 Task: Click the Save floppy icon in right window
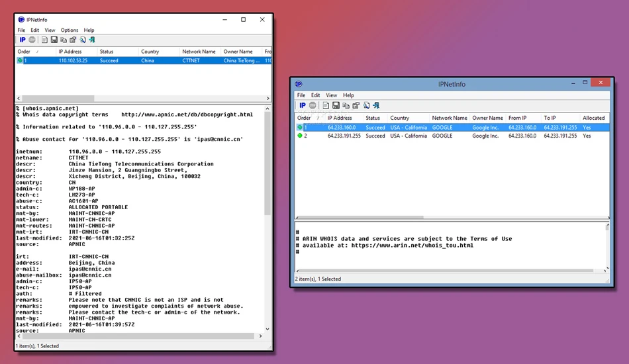(336, 105)
